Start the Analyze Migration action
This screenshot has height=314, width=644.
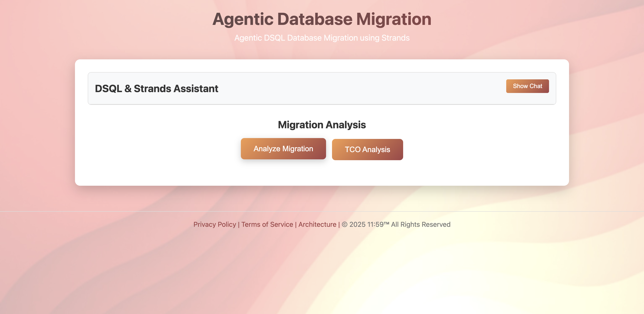(x=283, y=149)
